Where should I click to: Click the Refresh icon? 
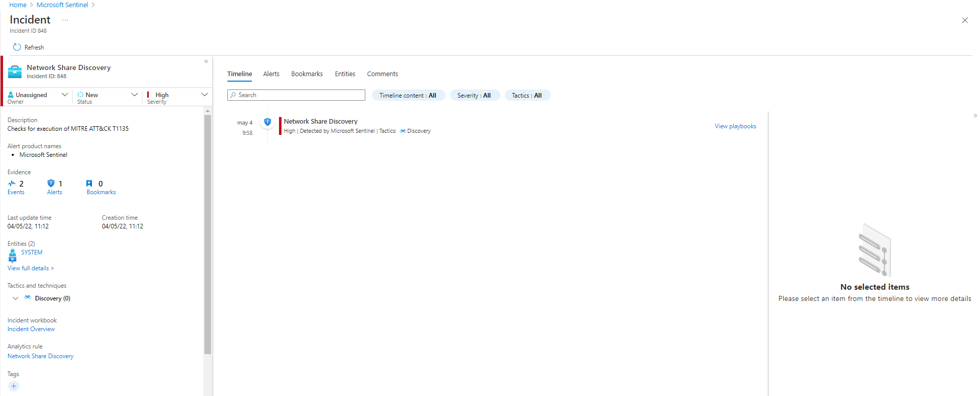click(x=17, y=47)
